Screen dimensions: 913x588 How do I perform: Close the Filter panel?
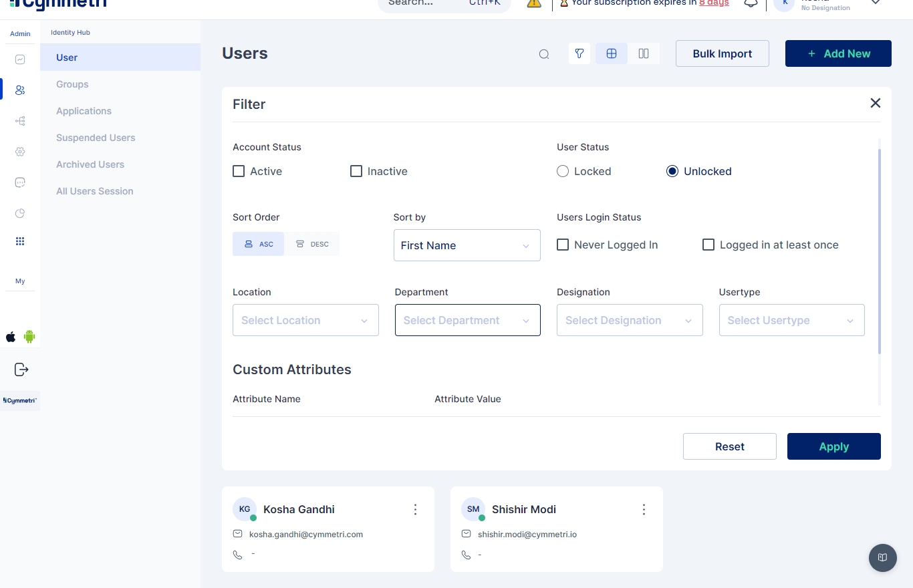875,103
